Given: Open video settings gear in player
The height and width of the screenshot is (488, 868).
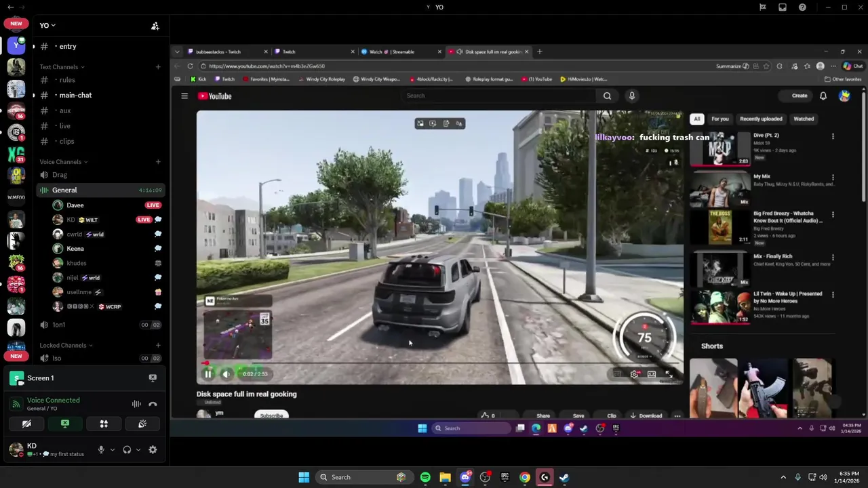Looking at the screenshot, I should pyautogui.click(x=634, y=374).
